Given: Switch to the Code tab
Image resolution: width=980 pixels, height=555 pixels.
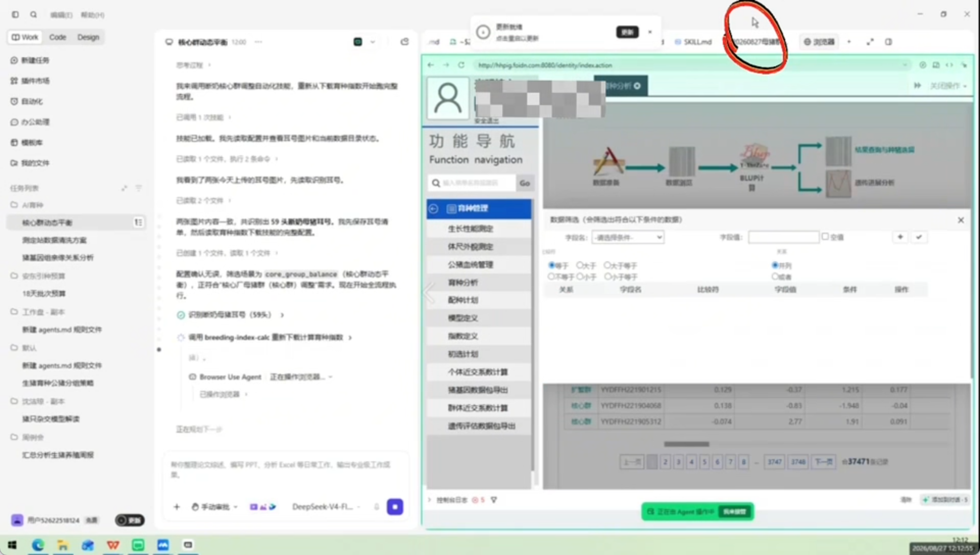Looking at the screenshot, I should pyautogui.click(x=58, y=37).
